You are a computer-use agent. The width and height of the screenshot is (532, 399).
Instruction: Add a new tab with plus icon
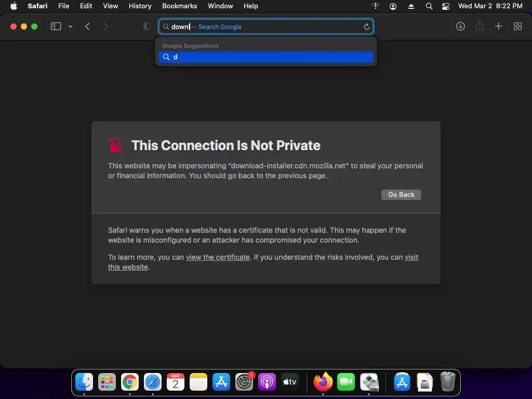[x=498, y=26]
